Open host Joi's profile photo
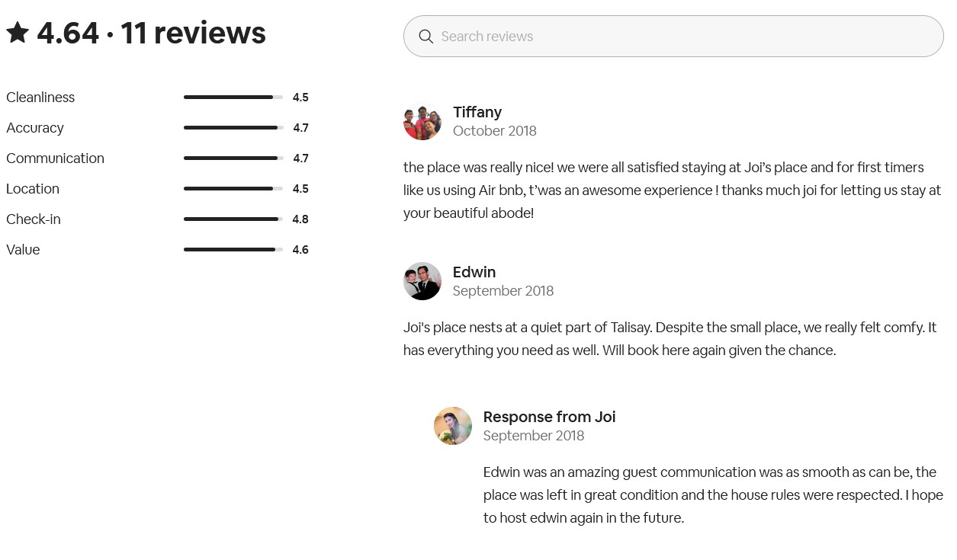The image size is (957, 560). (453, 426)
